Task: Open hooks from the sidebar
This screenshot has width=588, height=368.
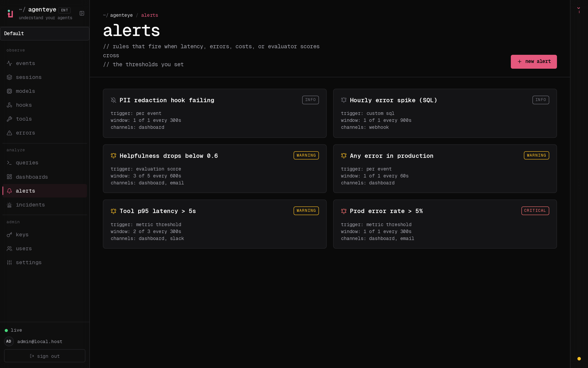Action: 45,105
